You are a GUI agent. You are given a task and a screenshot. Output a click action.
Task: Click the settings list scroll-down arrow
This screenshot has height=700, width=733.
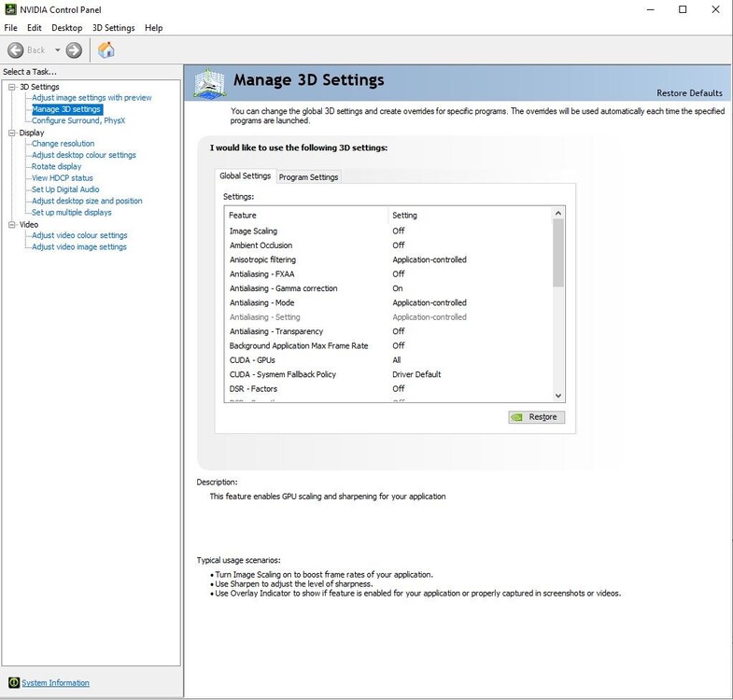coord(558,396)
